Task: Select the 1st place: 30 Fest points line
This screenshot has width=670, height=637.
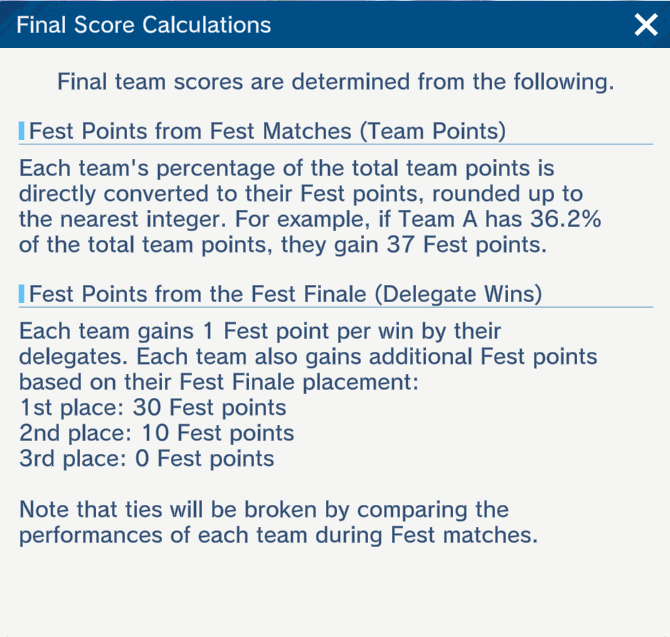Action: [x=153, y=408]
